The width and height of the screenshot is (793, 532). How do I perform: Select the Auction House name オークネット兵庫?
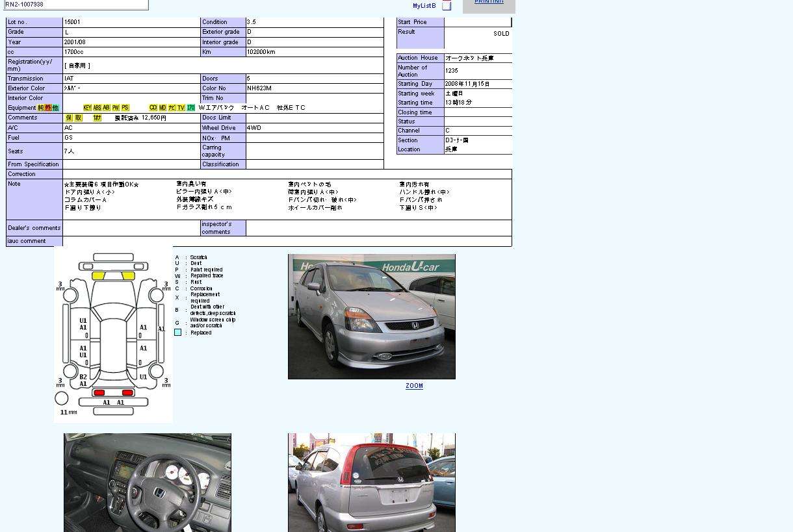[x=469, y=58]
